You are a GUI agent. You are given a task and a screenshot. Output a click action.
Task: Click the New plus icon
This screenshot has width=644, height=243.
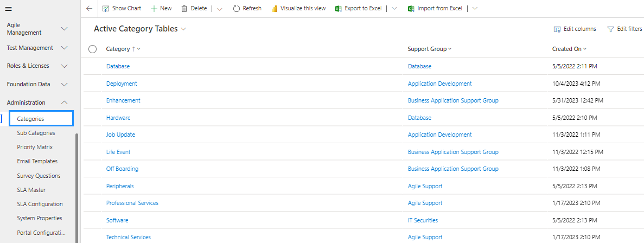pos(154,9)
